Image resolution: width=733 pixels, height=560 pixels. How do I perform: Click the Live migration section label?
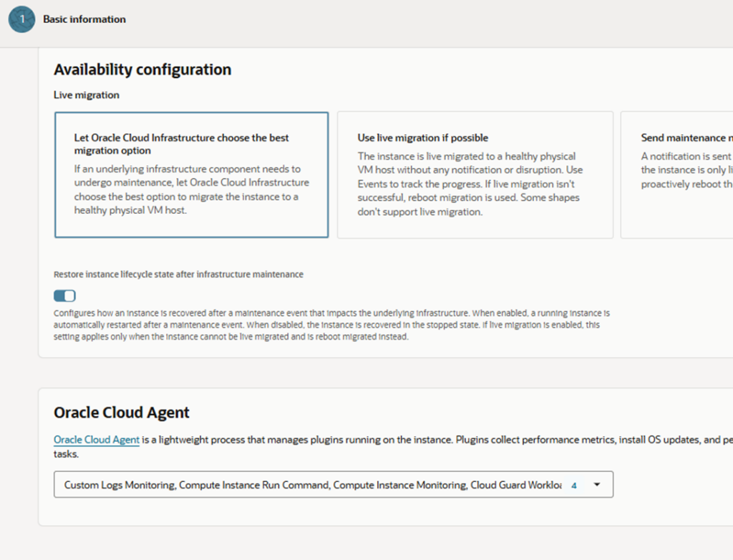(87, 94)
